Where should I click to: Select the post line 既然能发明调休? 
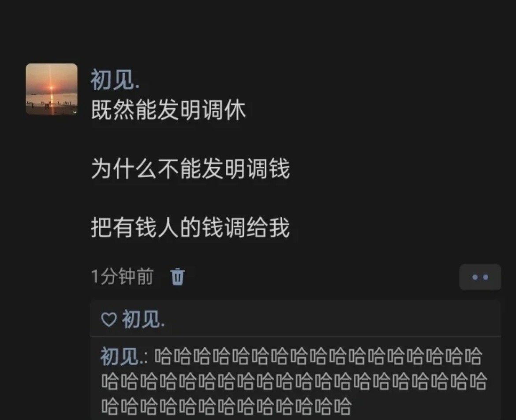[168, 109]
